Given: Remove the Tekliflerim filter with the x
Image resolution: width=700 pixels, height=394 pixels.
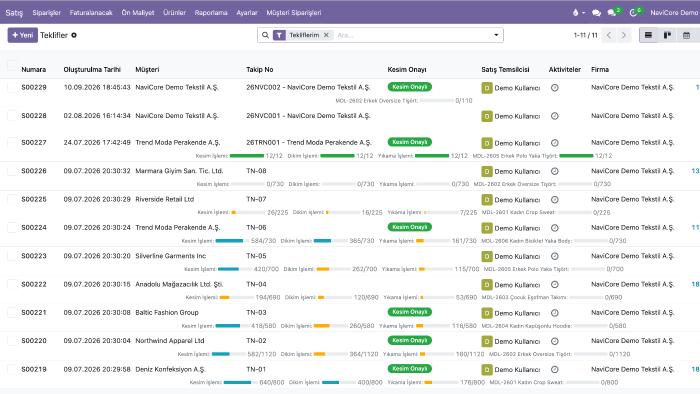Looking at the screenshot, I should 326,35.
